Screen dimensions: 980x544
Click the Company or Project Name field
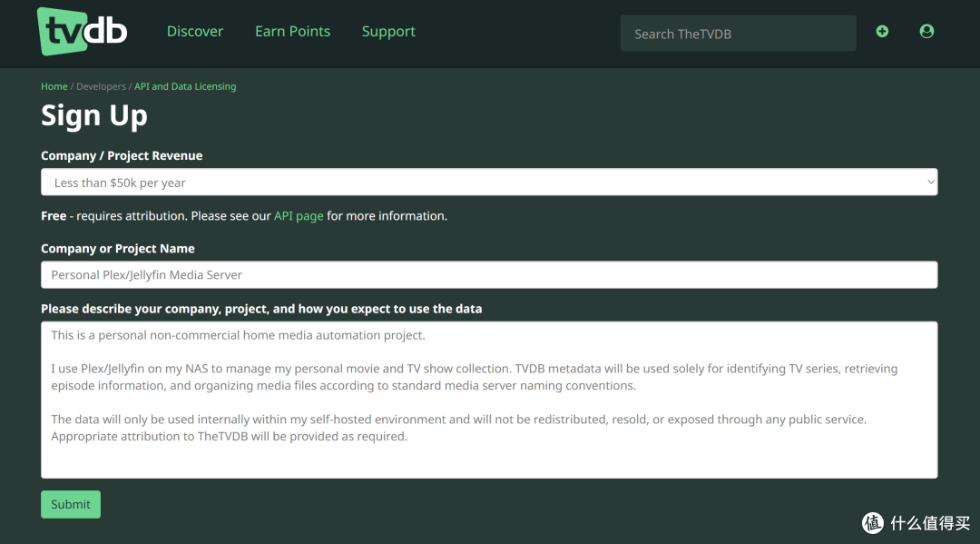point(489,274)
